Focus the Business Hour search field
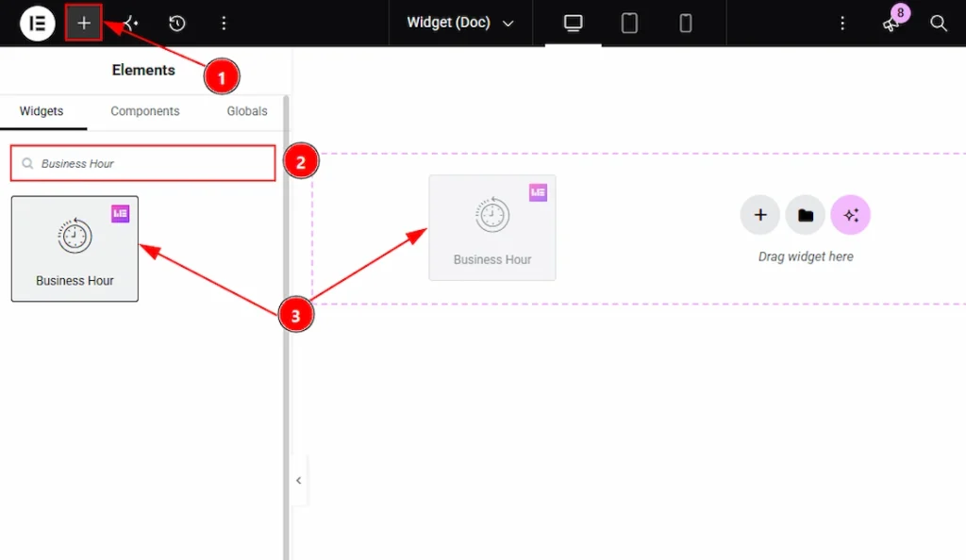This screenshot has height=560, width=966. pyautogui.click(x=143, y=163)
